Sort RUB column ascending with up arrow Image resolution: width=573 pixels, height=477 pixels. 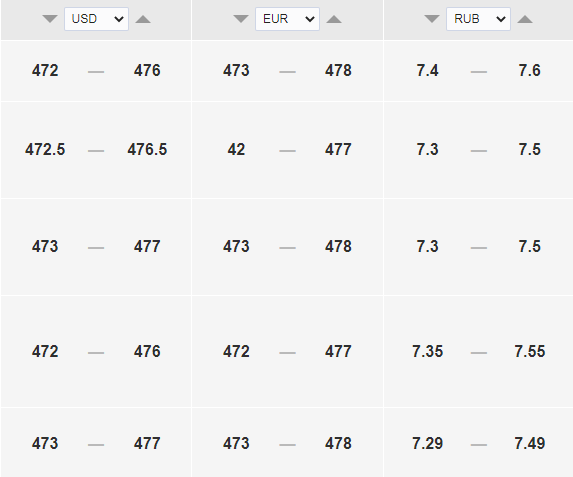(x=525, y=19)
